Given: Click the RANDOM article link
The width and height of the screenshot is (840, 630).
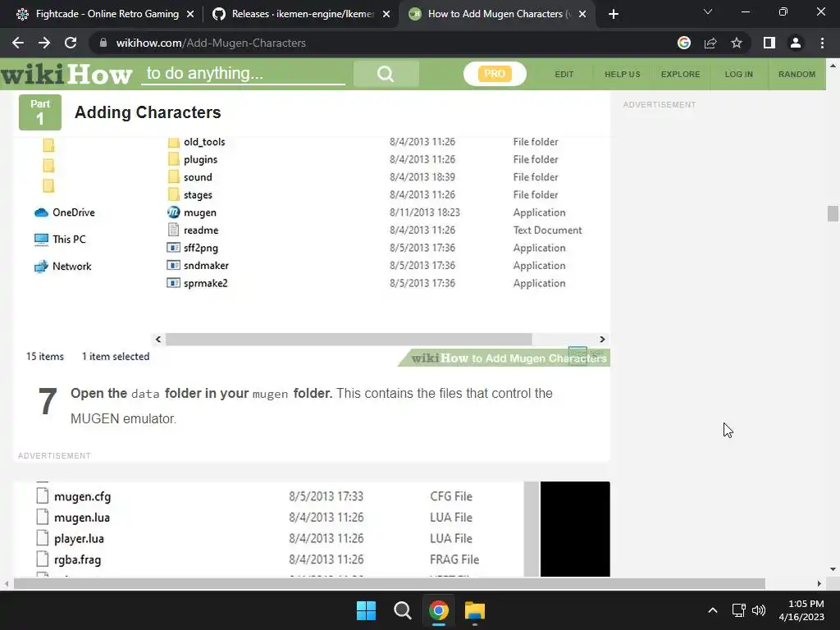Looking at the screenshot, I should coord(797,75).
